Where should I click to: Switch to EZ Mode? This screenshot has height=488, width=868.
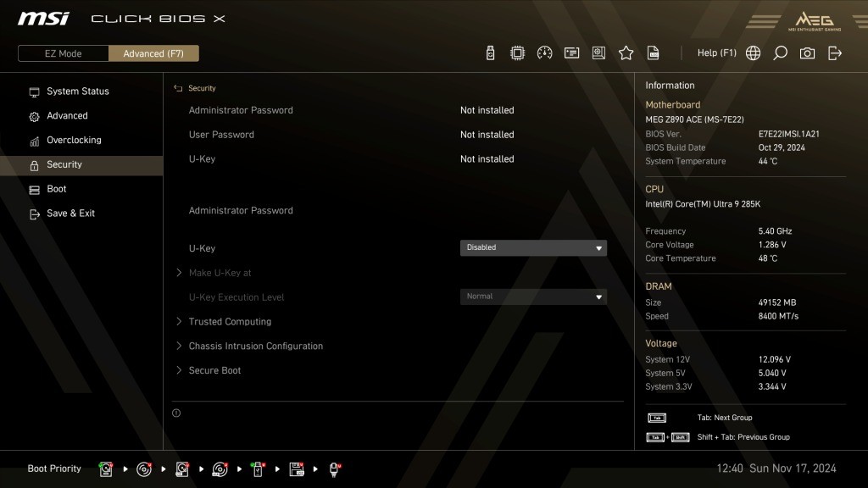point(64,53)
